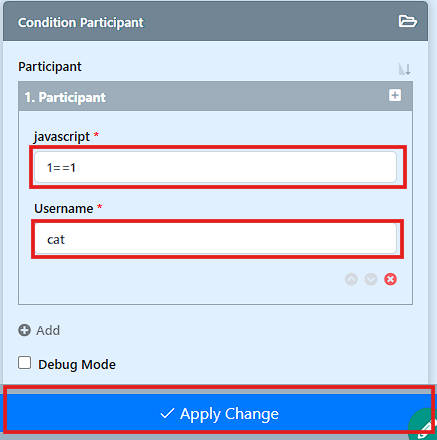Delete participant with the red X icon
The image size is (437, 440).
click(x=390, y=279)
